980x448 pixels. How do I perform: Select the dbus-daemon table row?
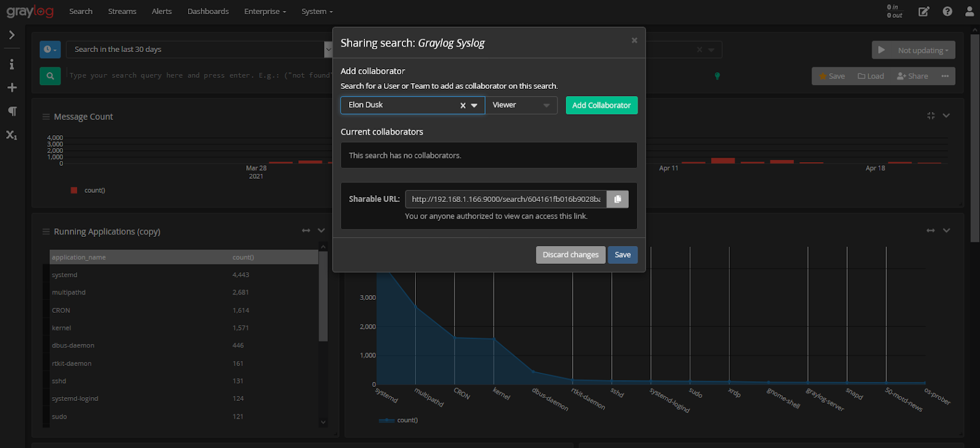click(x=184, y=345)
